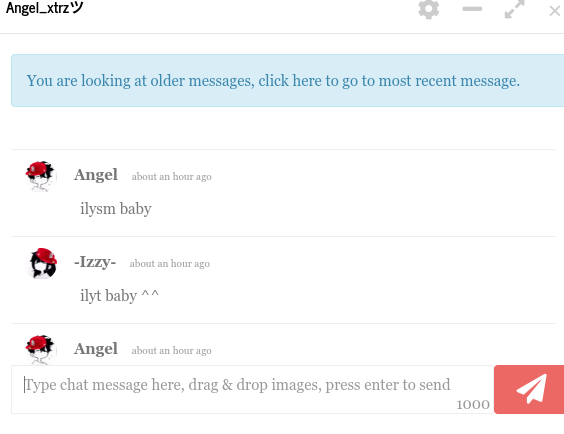Click the 1000 character counter
Screen dimensions: 564x434
click(473, 405)
